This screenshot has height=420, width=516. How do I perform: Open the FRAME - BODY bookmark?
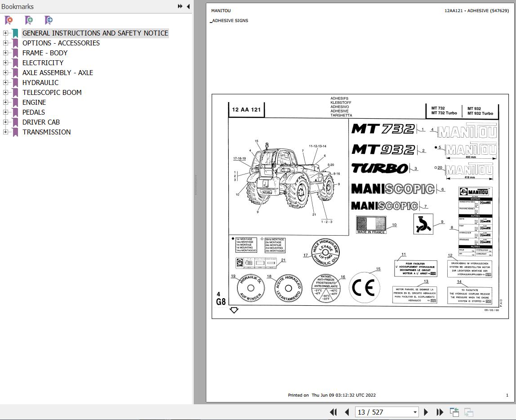tap(45, 53)
